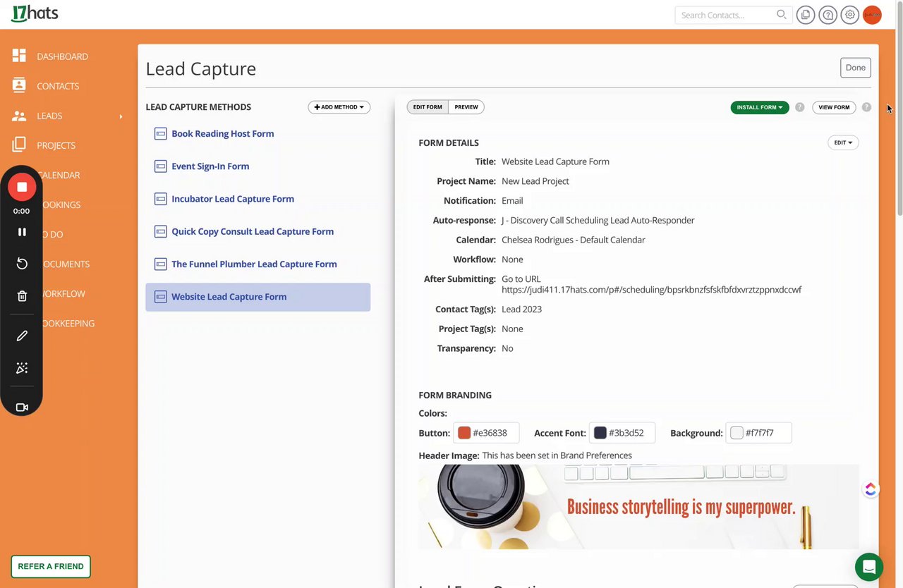903x588 pixels.
Task: Open the settings gear icon in the header
Action: point(850,15)
